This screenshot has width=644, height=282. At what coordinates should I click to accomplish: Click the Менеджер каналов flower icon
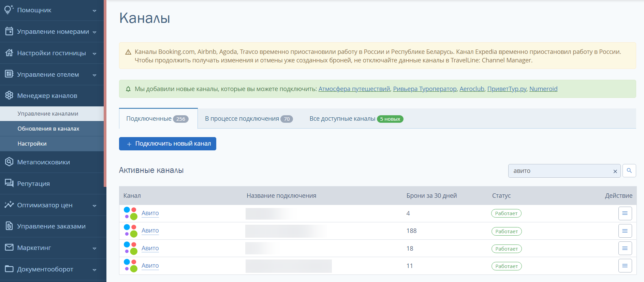click(9, 95)
